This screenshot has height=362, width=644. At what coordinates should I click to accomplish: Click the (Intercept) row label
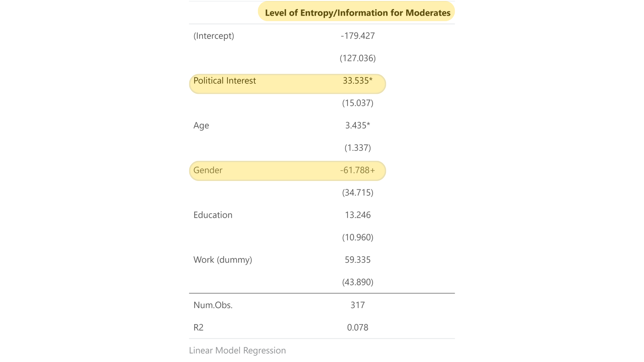click(214, 36)
